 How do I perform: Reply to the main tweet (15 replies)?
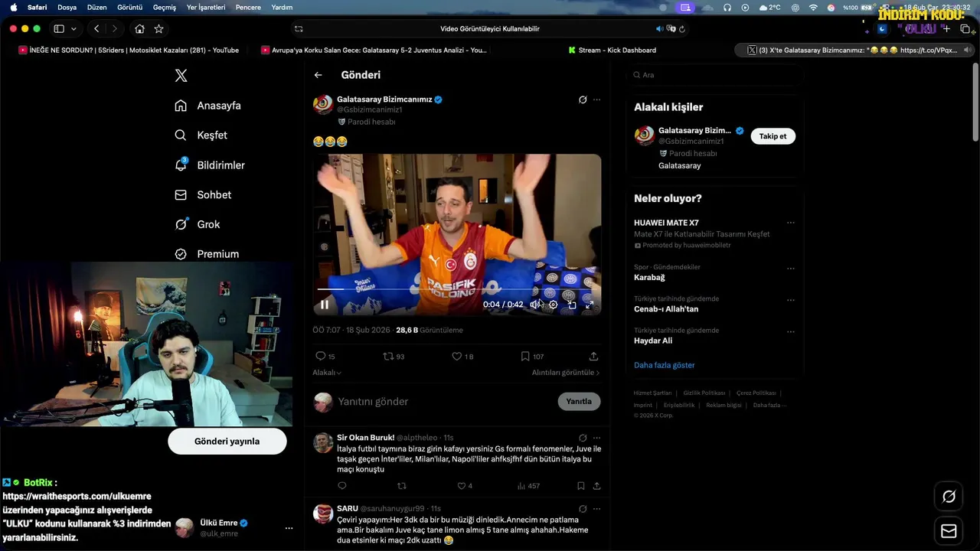coord(325,357)
